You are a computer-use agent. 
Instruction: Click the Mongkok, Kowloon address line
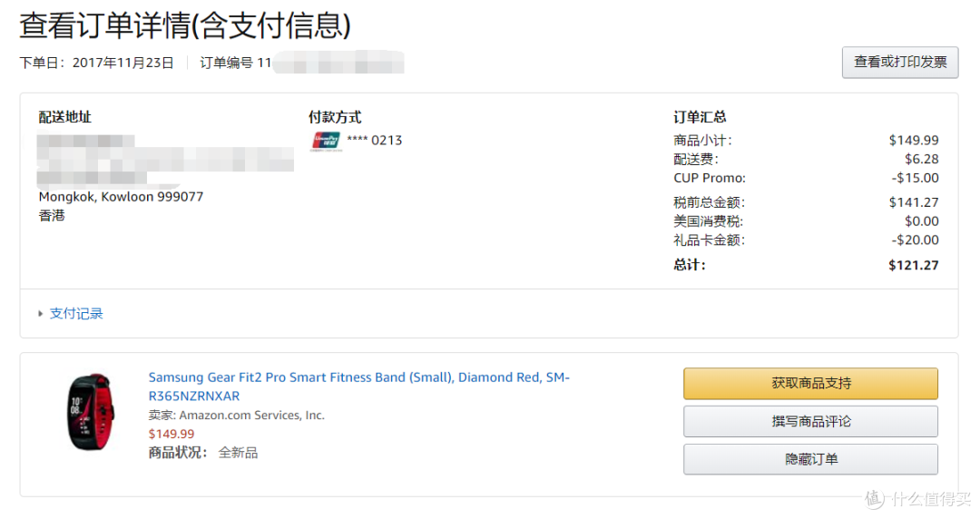(x=121, y=197)
